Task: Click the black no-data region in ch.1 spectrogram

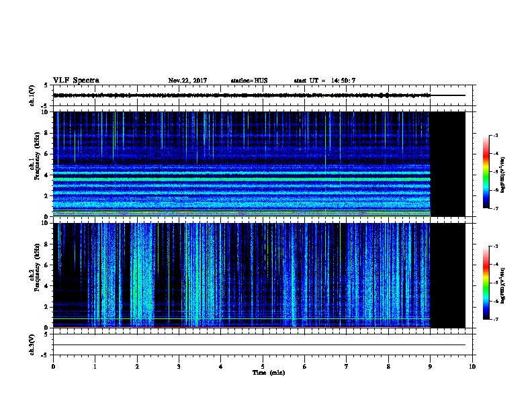Action: coord(448,164)
